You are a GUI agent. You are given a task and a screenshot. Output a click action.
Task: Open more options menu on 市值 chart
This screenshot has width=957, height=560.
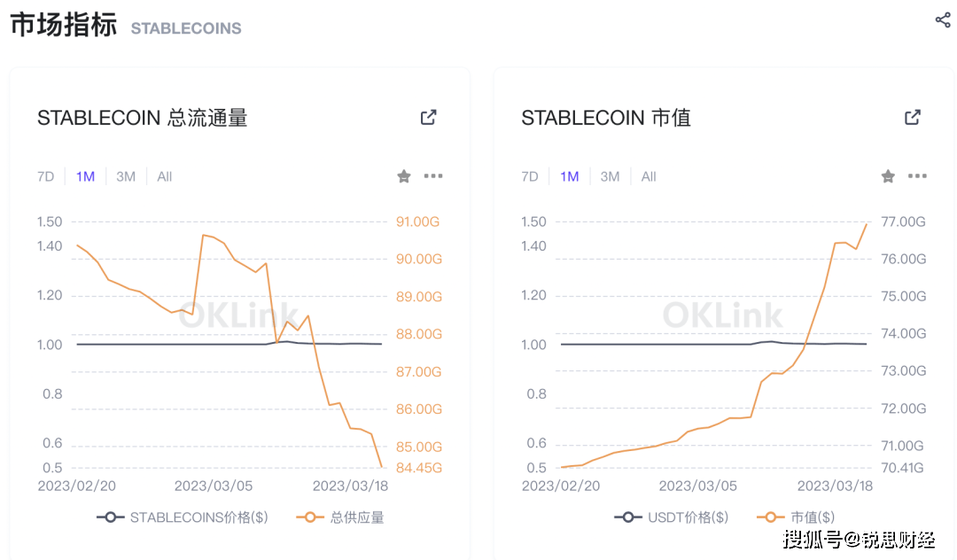click(x=917, y=176)
